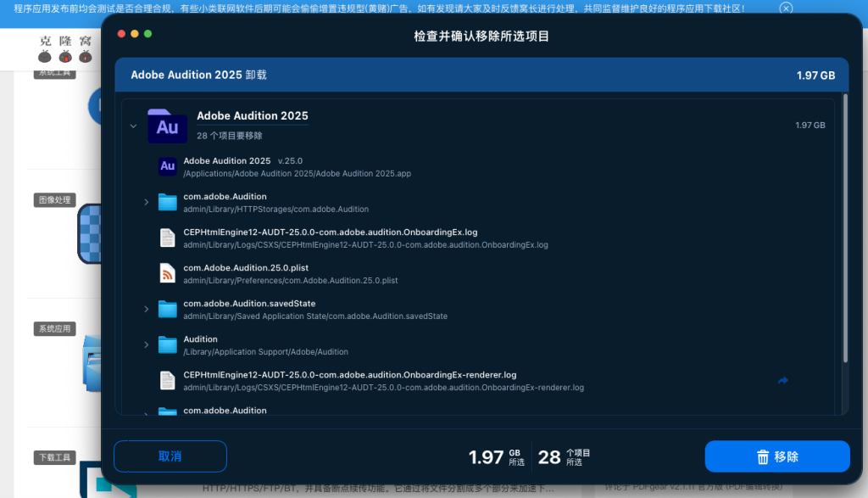Viewport: 868px width, 498px height.
Task: Click the 移除 button to uninstall
Action: pyautogui.click(x=777, y=456)
